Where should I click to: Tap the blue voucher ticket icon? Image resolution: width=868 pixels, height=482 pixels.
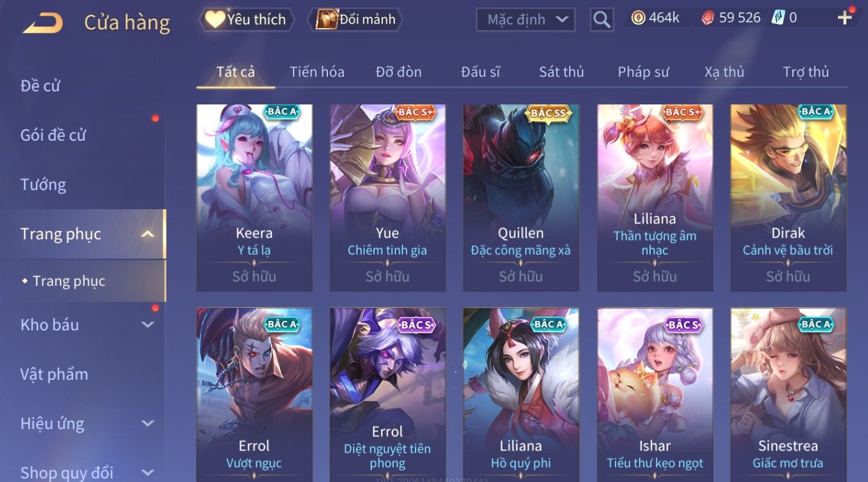tap(778, 18)
